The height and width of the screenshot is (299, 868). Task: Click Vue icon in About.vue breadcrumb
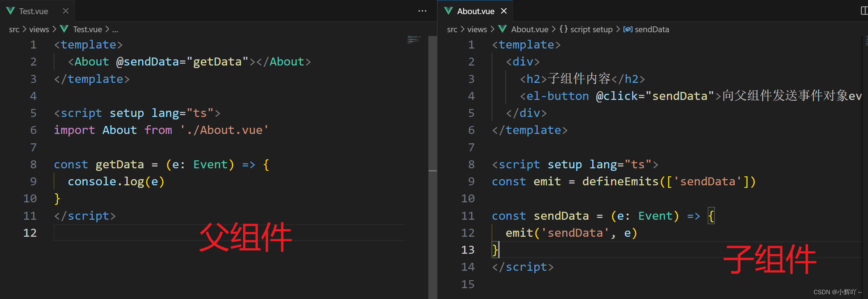[502, 29]
